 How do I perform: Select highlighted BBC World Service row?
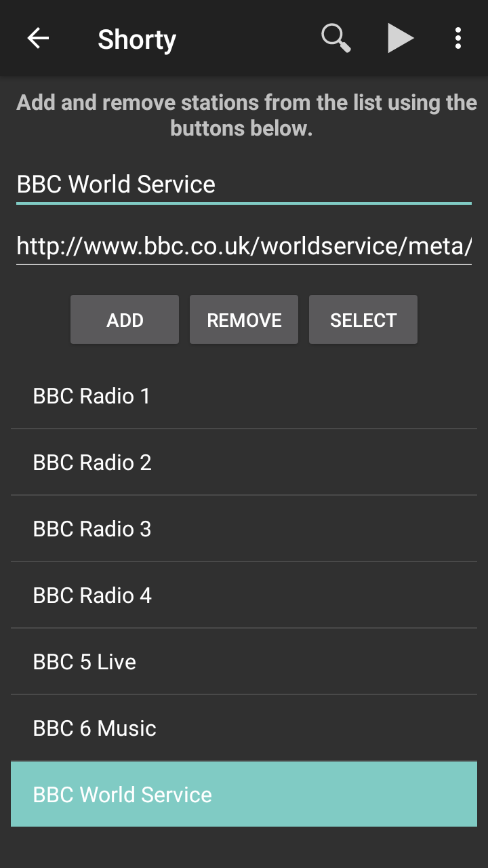pyautogui.click(x=244, y=795)
